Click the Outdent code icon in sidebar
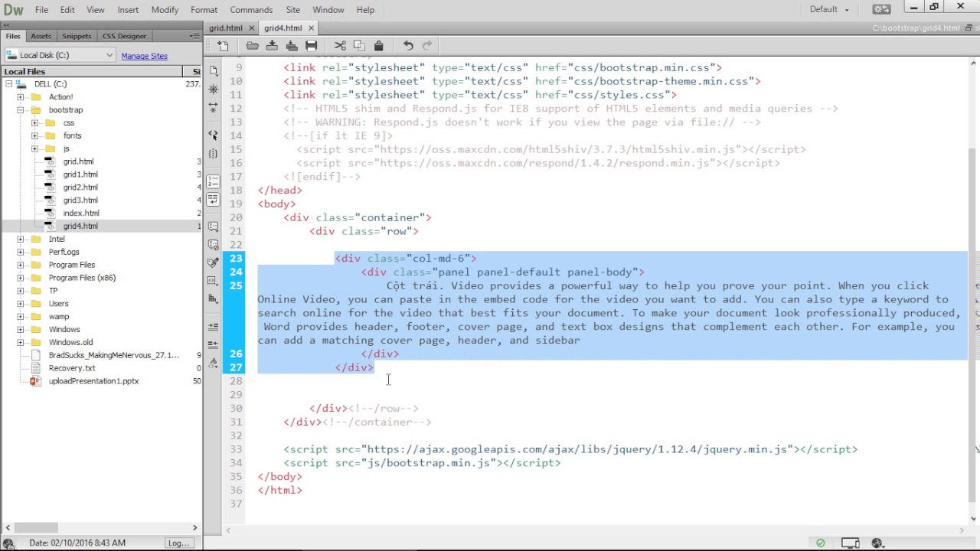The width and height of the screenshot is (980, 551). 213,344
